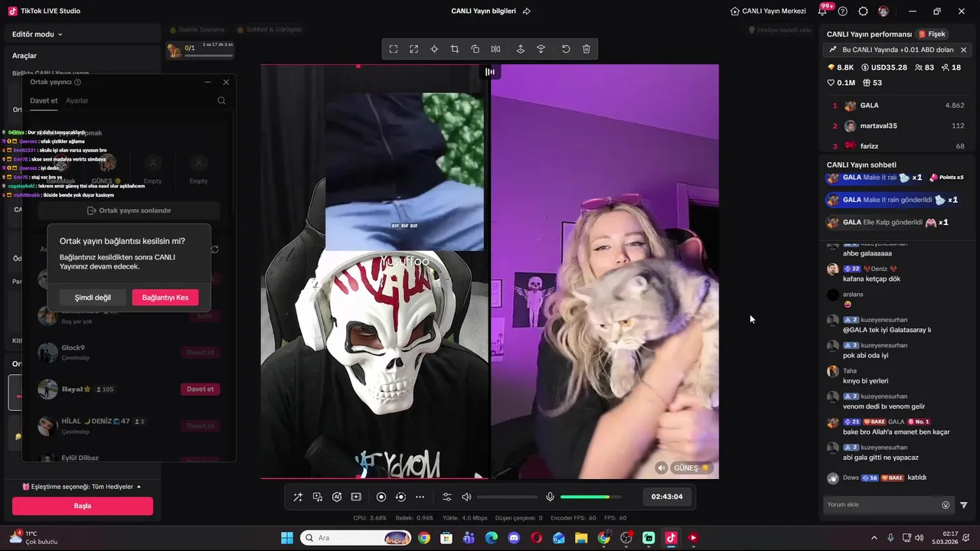The image size is (980, 551).
Task: Search co-hosts with magnifier icon
Action: [221, 101]
